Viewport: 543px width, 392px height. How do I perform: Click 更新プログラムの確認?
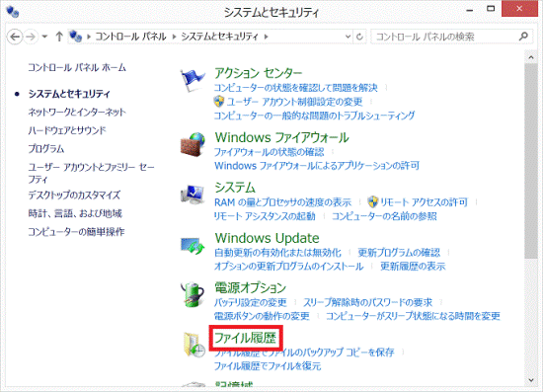(x=399, y=252)
